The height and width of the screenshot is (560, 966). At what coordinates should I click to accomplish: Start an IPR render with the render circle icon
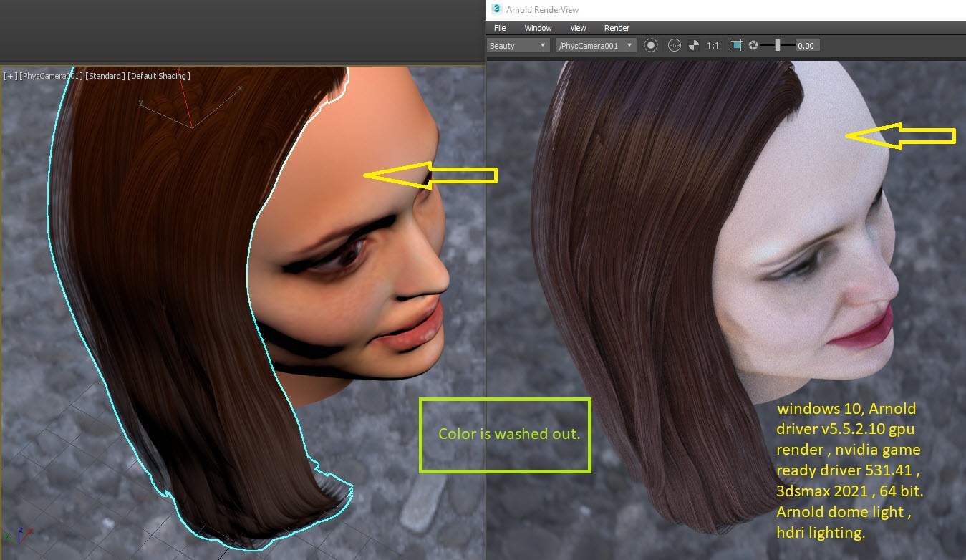tap(650, 45)
